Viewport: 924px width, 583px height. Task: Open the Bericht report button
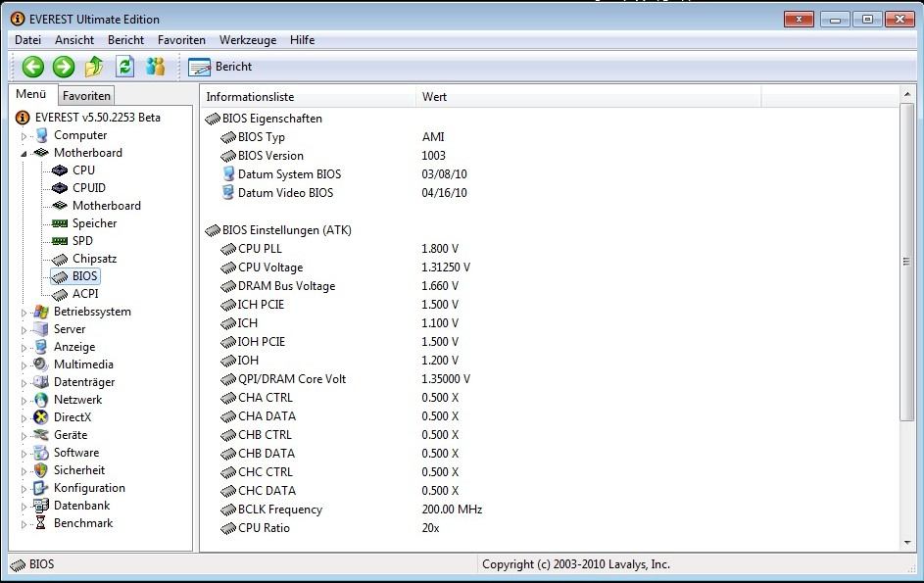click(x=220, y=67)
